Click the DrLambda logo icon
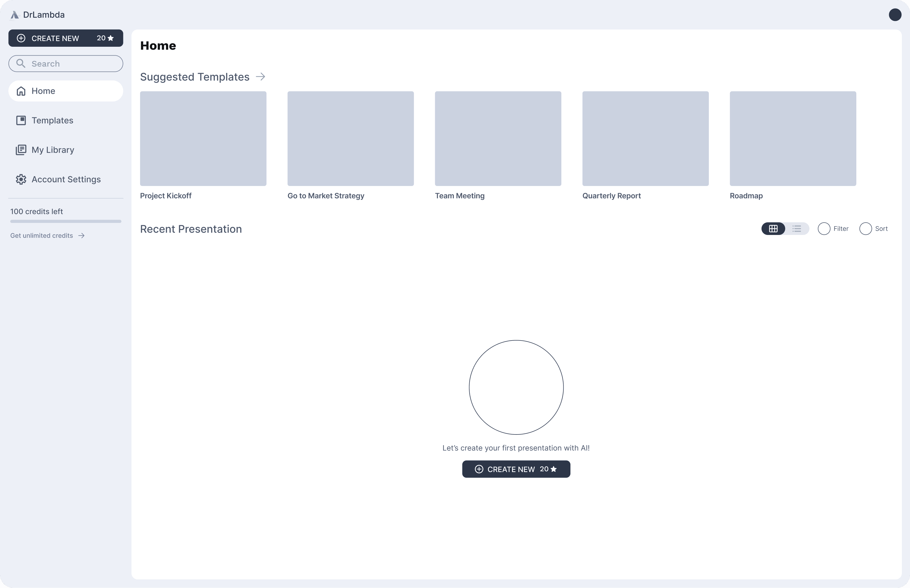910x588 pixels. 15,15
